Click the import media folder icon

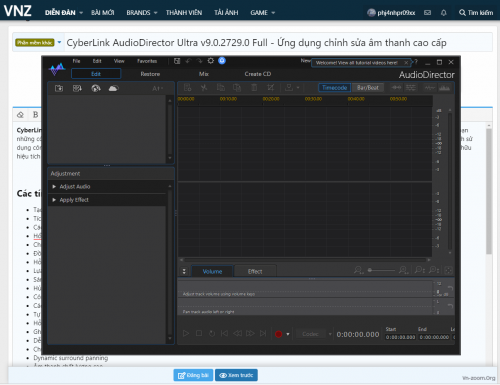(x=59, y=88)
